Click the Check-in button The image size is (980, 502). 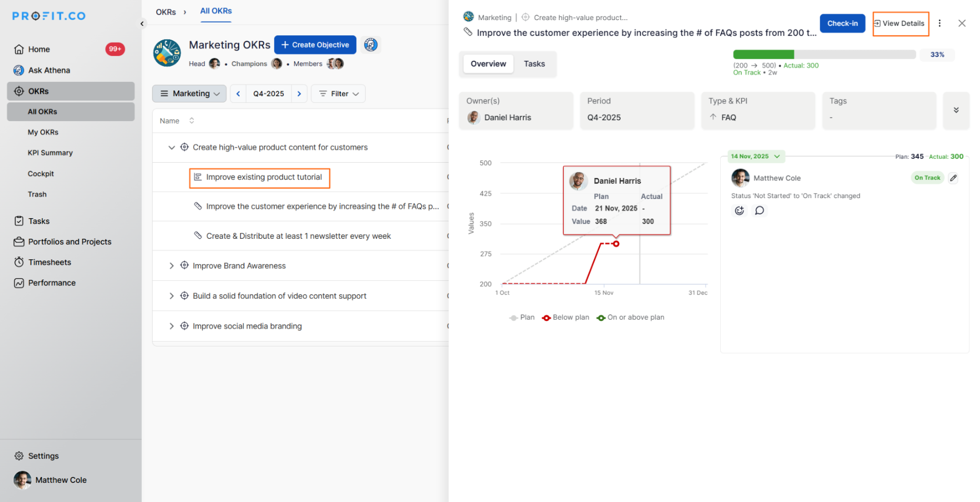pyautogui.click(x=842, y=23)
